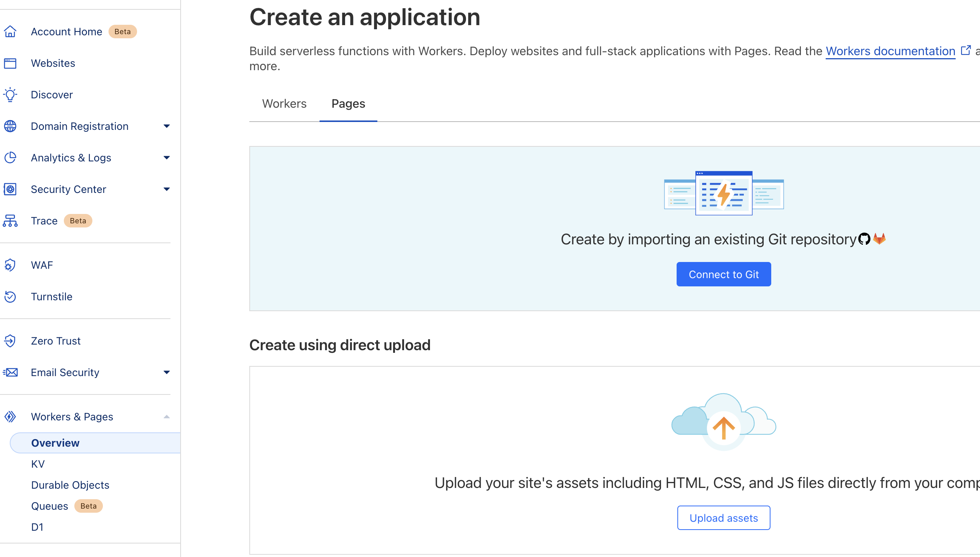
Task: Navigate to D1 in sidebar
Action: [37, 527]
